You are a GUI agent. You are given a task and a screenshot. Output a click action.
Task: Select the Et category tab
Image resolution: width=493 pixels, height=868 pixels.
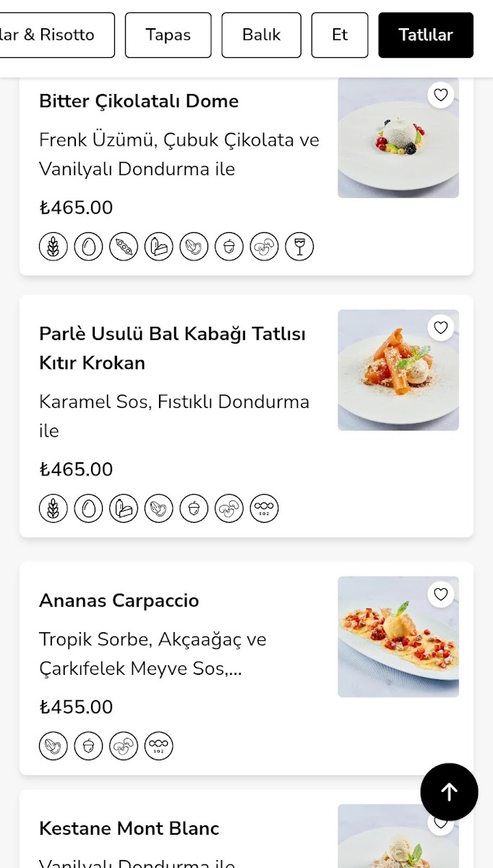pyautogui.click(x=340, y=35)
